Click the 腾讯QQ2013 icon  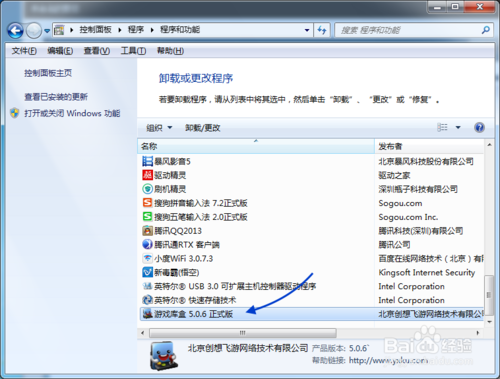[x=147, y=231]
